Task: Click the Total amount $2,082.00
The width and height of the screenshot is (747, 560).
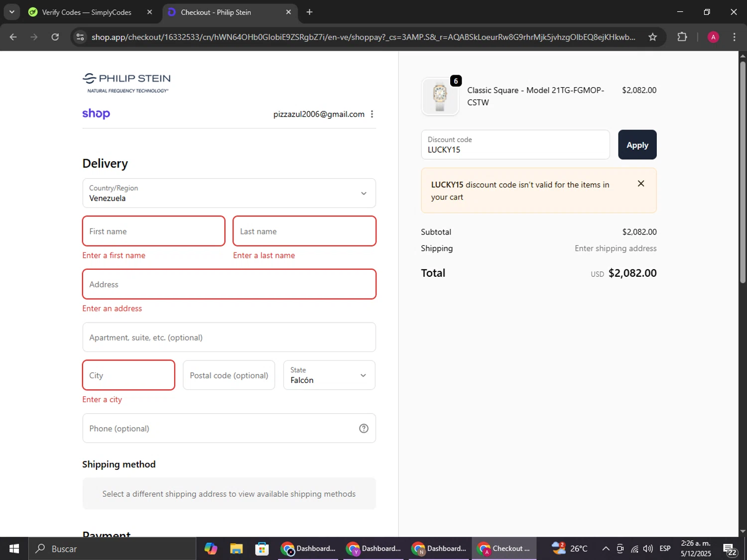Action: (x=632, y=273)
